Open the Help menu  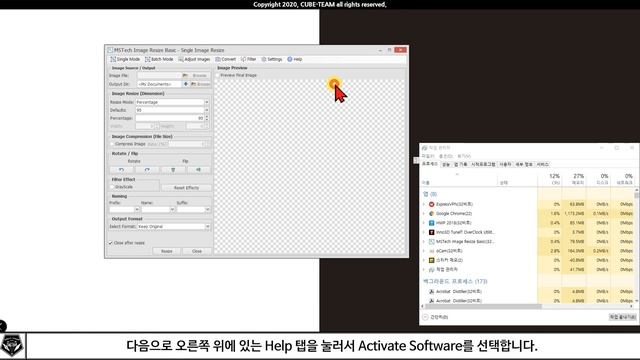[295, 59]
